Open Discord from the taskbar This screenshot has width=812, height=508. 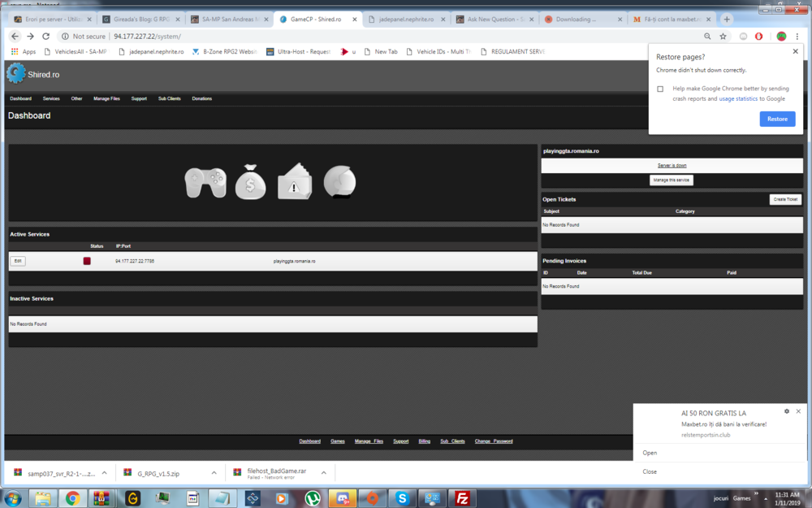tap(343, 499)
